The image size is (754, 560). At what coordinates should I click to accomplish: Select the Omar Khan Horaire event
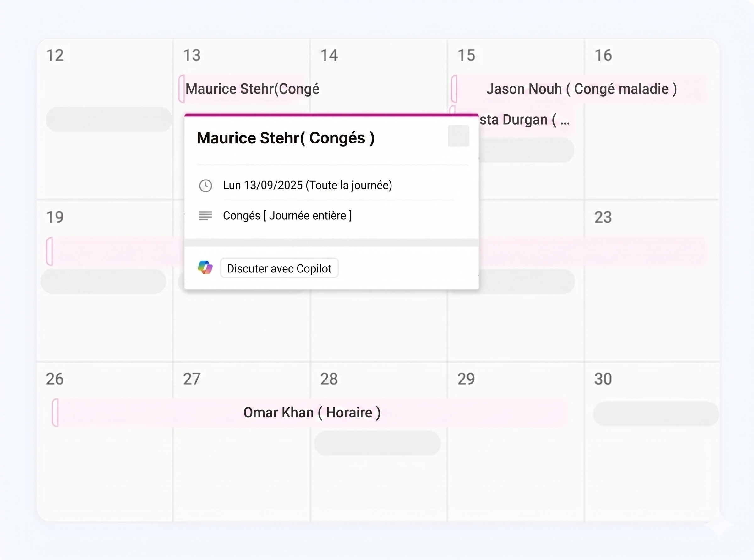point(312,412)
